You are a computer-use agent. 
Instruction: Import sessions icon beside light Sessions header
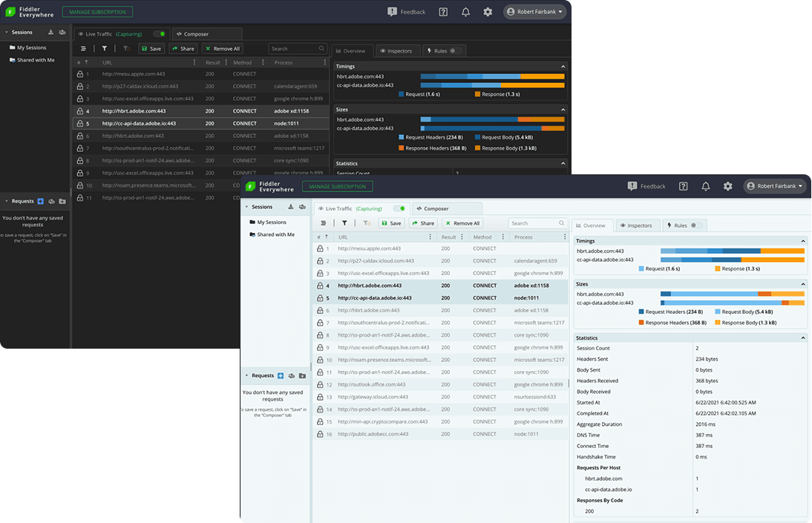(x=290, y=207)
